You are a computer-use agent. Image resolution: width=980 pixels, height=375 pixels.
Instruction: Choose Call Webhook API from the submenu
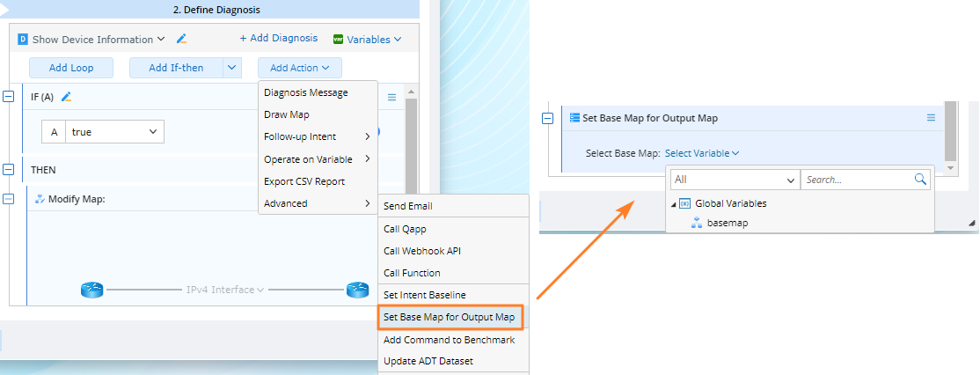[454, 251]
